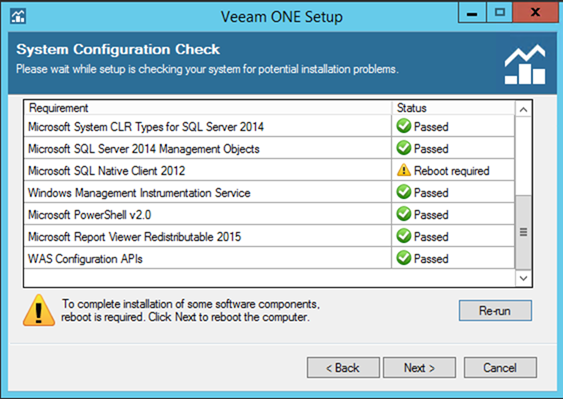Click green check icon for WAS Configuration APIs

tap(404, 258)
